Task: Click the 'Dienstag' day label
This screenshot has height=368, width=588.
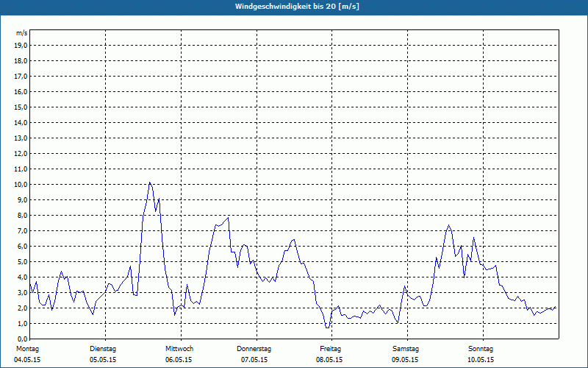Action: pos(103,349)
